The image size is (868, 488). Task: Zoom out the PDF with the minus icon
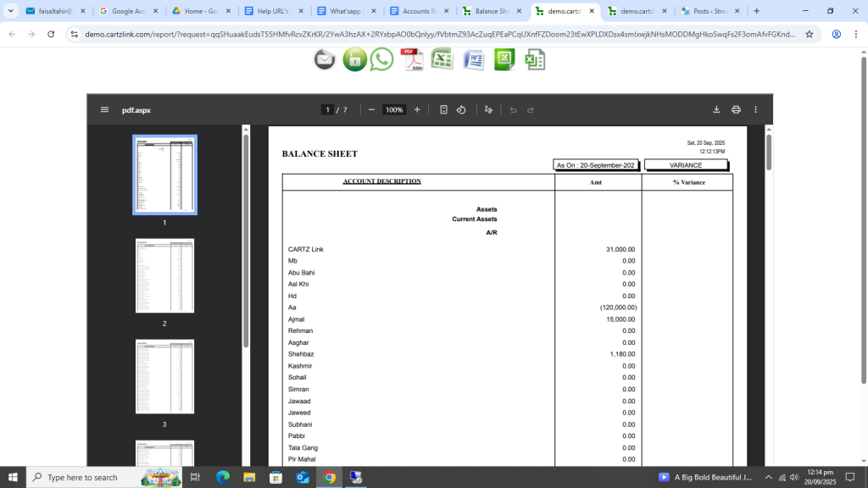371,109
